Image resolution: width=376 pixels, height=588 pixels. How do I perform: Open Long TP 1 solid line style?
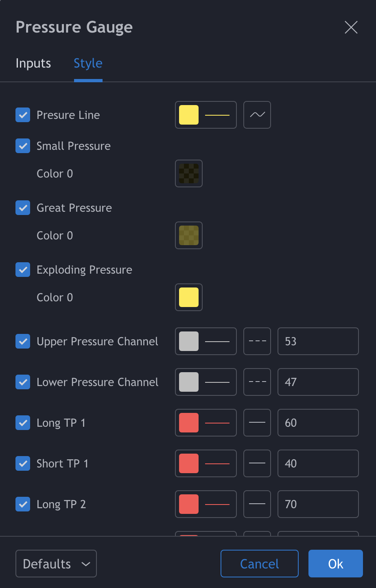pos(257,423)
